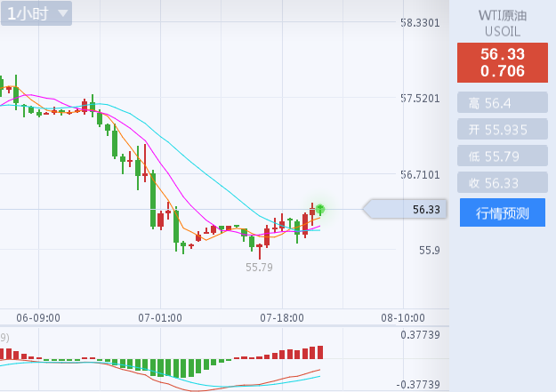The height and width of the screenshot is (392, 556).
Task: Select the 低 55.79 value field
Action: coord(503,156)
